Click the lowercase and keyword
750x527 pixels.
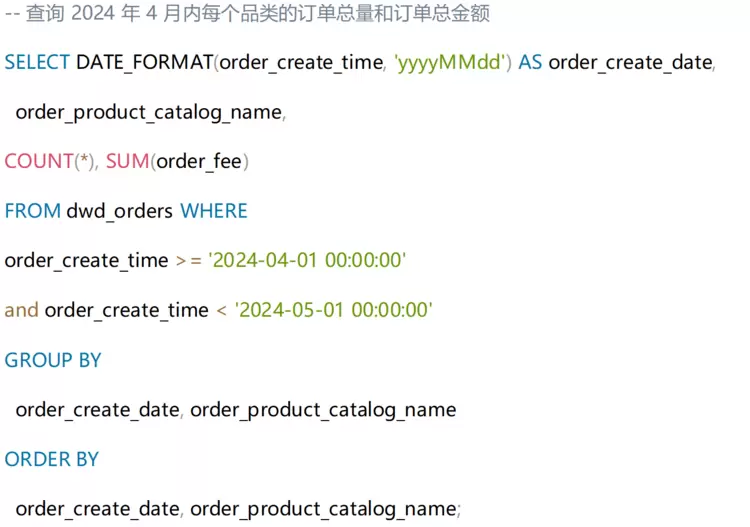coord(21,310)
